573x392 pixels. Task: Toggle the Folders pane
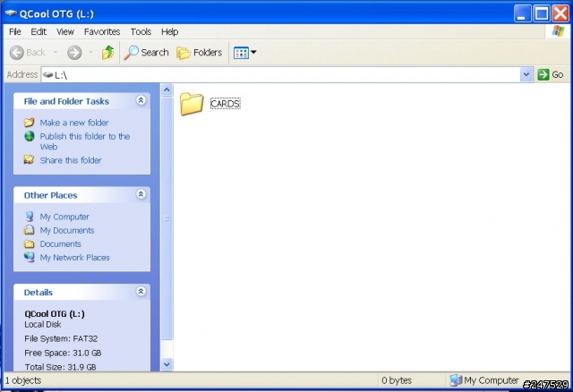point(199,53)
